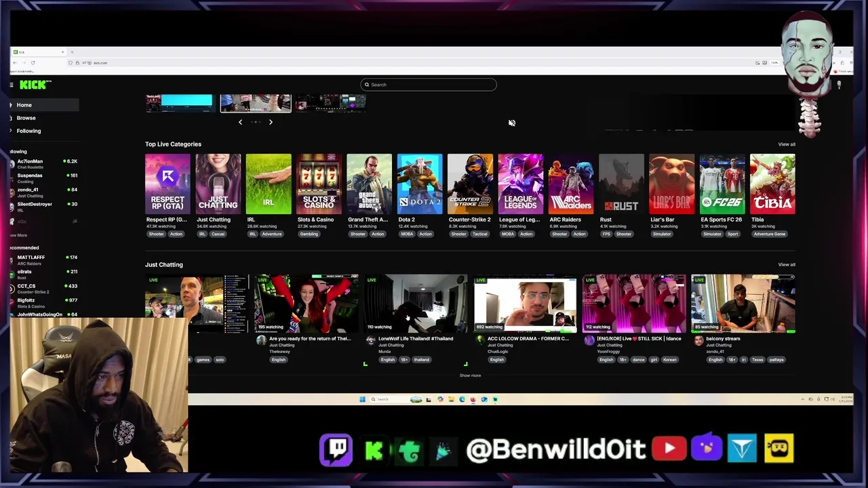Click the Twitch logo in the overlay banner
This screenshot has width=868, height=488.
[x=336, y=450]
